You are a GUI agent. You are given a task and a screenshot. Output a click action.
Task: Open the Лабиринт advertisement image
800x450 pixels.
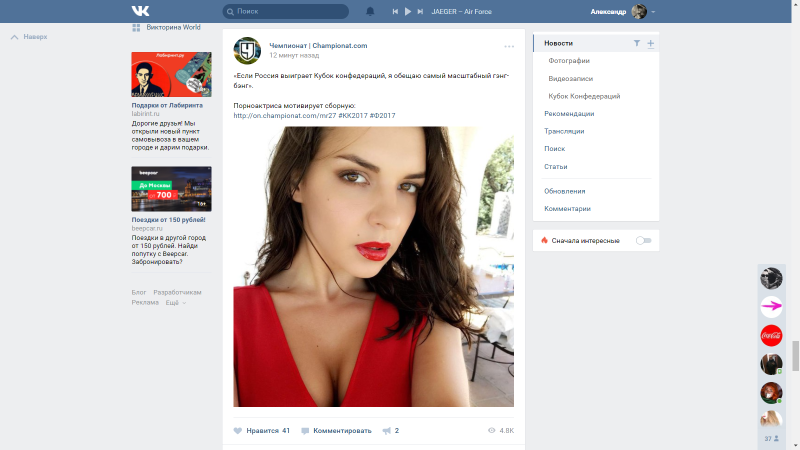coord(171,74)
